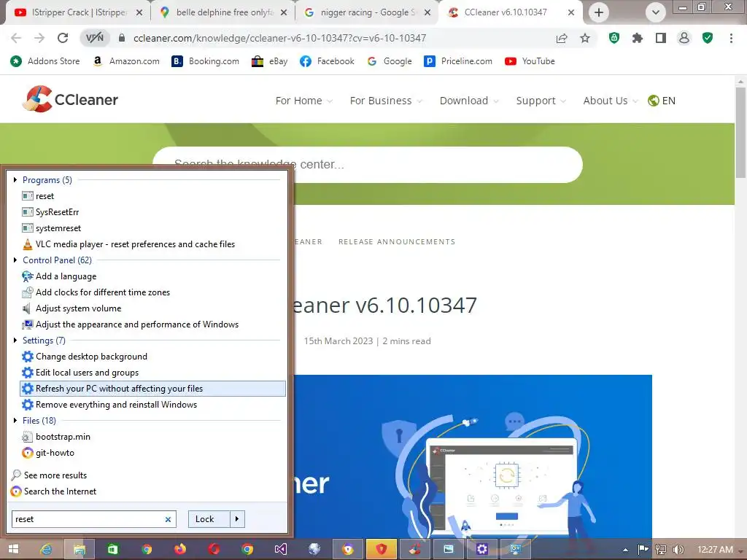This screenshot has height=560, width=747.
Task: Open Addons Store bookmark
Action: coord(45,61)
